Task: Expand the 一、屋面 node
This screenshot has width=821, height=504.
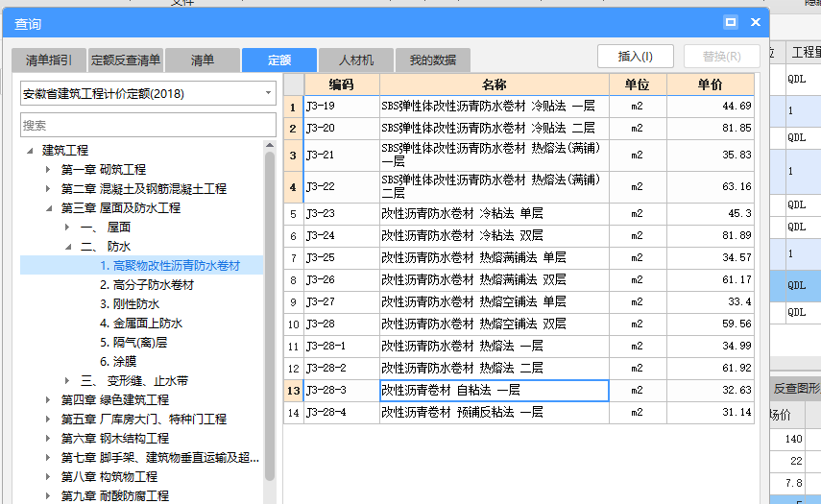Action: coord(67,228)
